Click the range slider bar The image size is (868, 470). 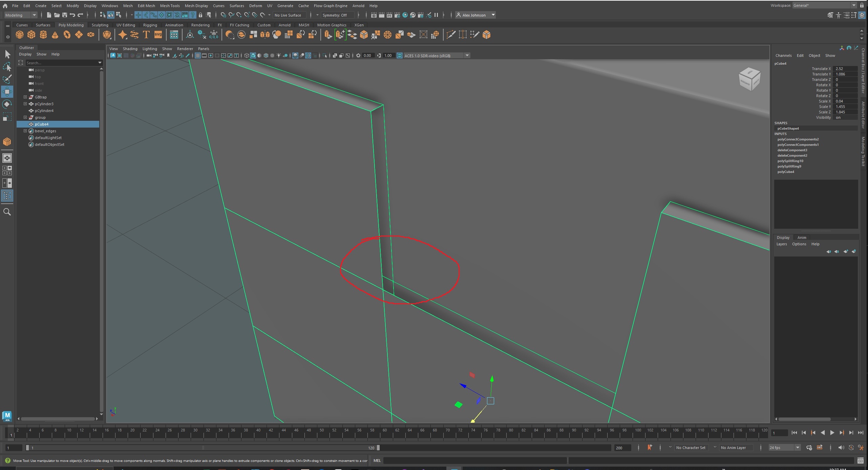tap(203, 448)
